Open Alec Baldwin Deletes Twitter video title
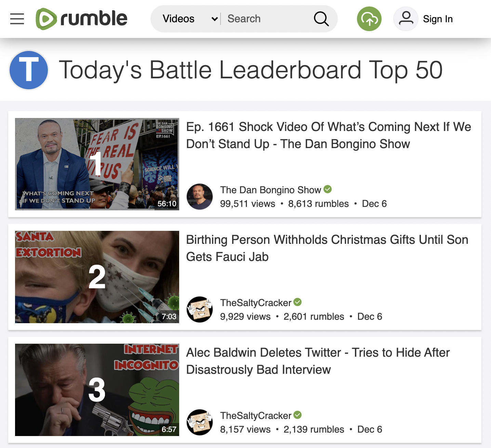 [x=318, y=361]
